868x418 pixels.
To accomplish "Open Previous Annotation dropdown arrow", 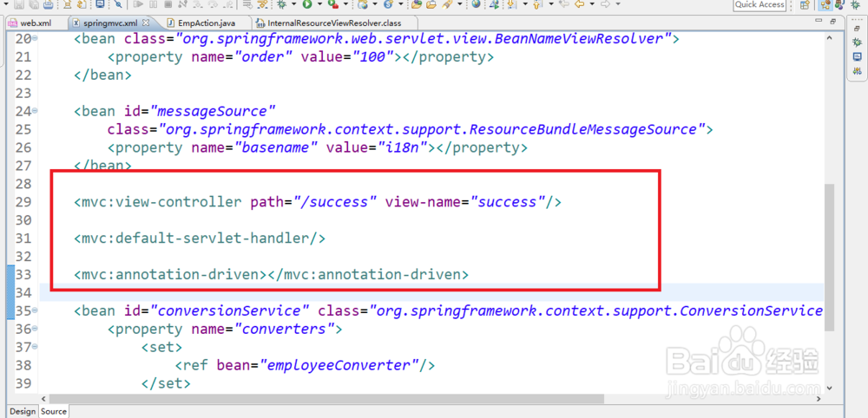I will coord(551,4).
